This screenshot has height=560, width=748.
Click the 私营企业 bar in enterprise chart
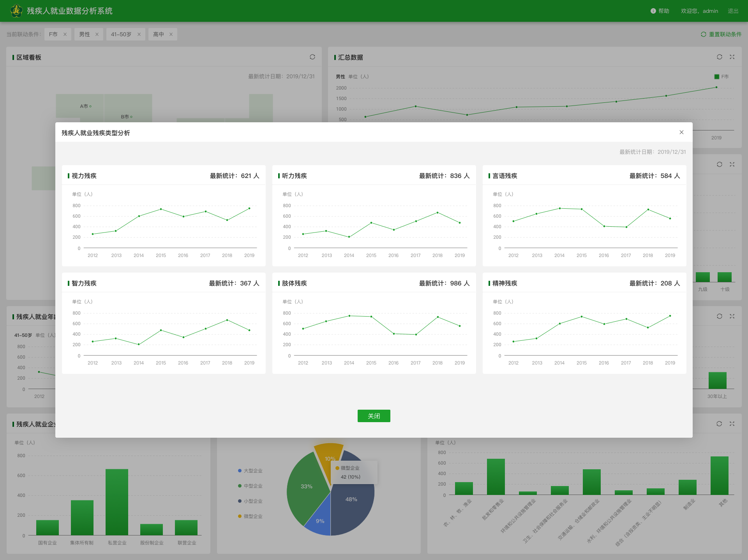click(117, 502)
